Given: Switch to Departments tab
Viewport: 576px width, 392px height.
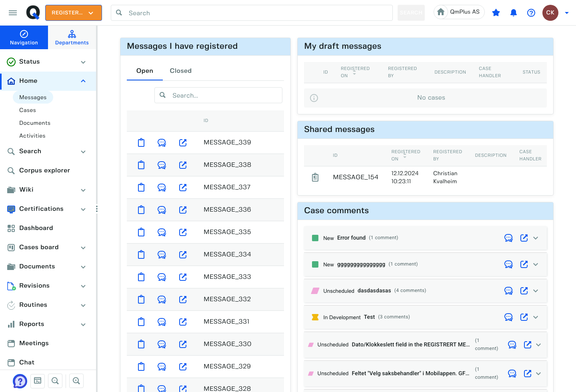Looking at the screenshot, I should pyautogui.click(x=72, y=38).
